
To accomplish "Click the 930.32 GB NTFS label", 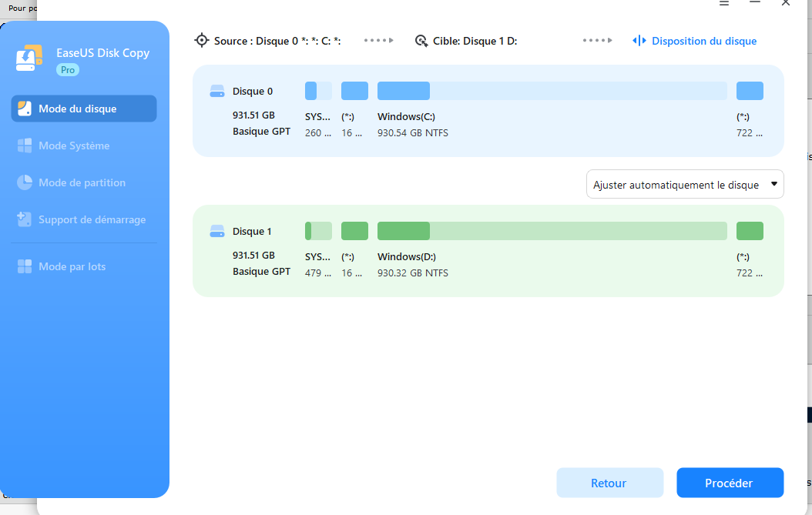I will pos(413,273).
